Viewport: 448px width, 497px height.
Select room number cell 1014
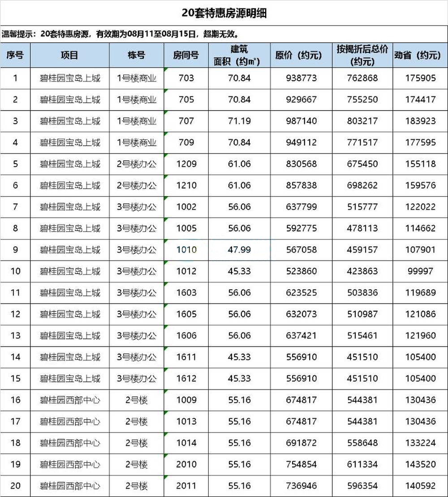click(186, 443)
